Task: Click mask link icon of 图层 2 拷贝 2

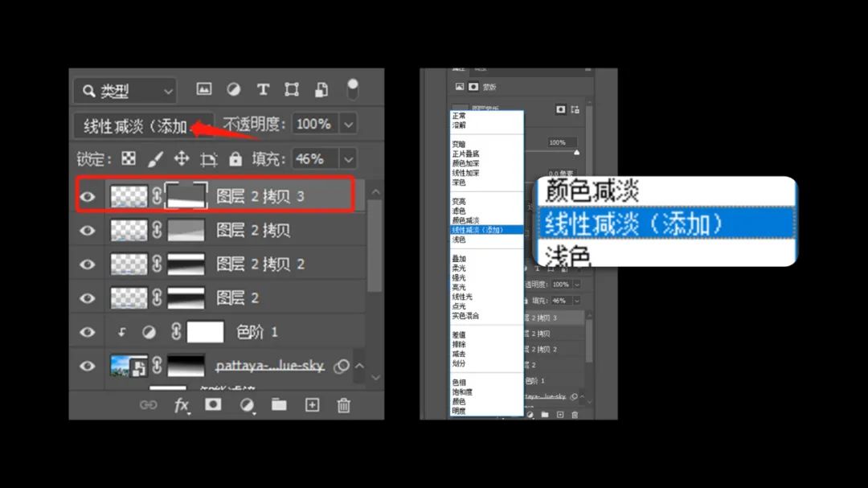Action: coord(158,265)
